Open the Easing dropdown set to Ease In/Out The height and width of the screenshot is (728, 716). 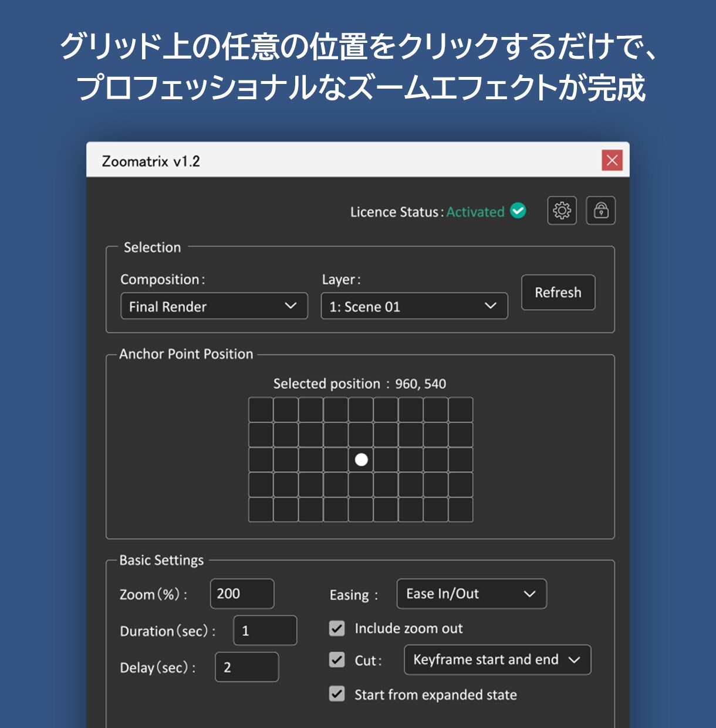pos(472,594)
